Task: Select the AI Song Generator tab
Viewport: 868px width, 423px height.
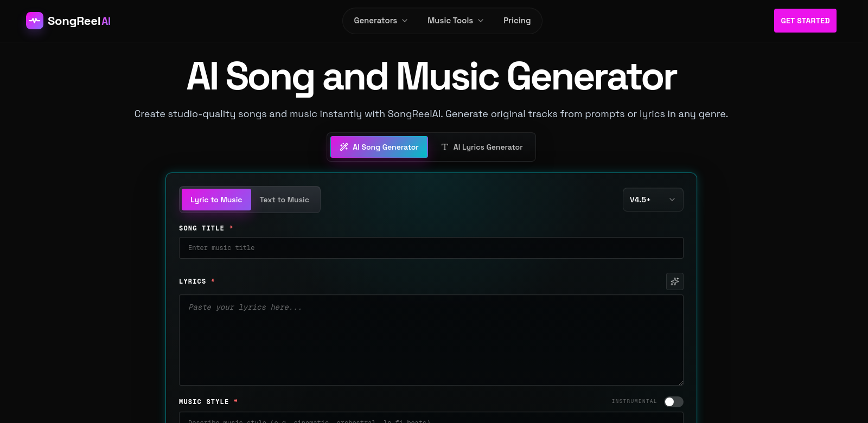Action: pyautogui.click(x=379, y=147)
